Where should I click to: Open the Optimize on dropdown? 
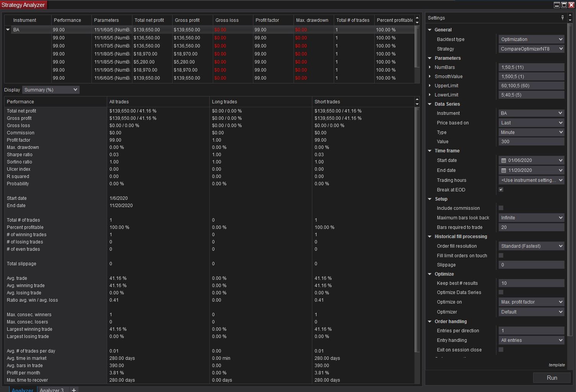coord(531,302)
